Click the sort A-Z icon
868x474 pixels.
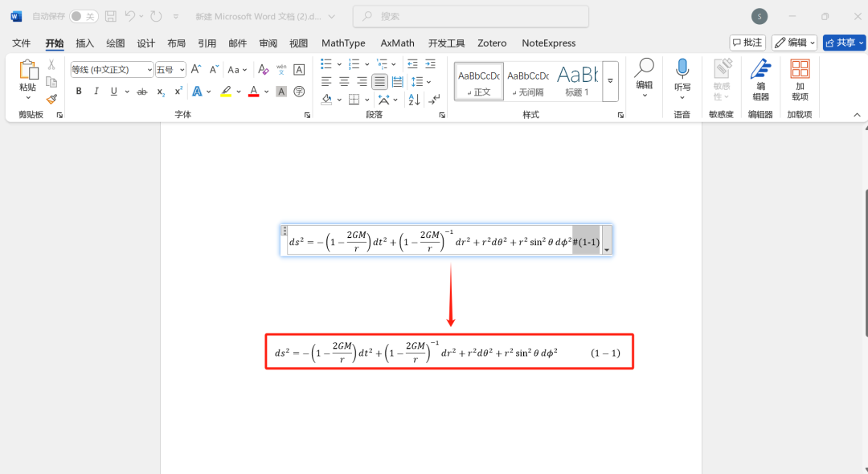point(415,100)
